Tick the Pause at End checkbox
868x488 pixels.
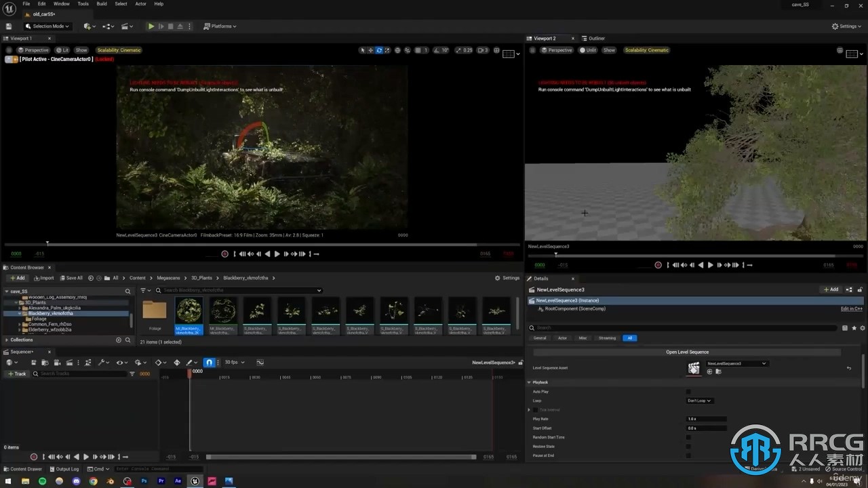(x=688, y=455)
